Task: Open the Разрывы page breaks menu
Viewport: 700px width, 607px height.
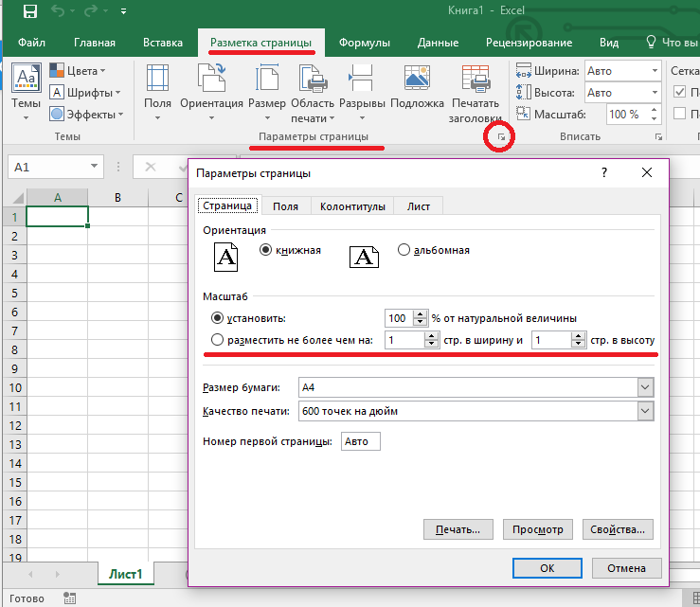Action: pos(362,92)
